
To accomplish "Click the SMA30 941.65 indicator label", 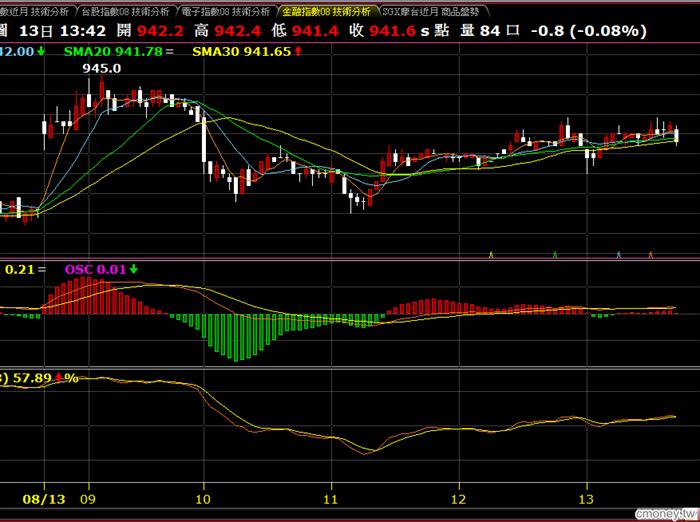I will tap(242, 52).
